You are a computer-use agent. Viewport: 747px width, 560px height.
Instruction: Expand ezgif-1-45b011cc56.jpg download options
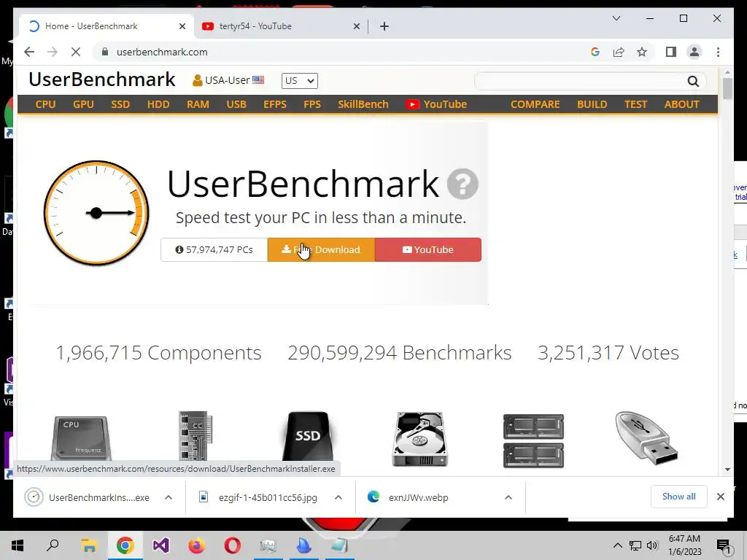click(x=338, y=497)
